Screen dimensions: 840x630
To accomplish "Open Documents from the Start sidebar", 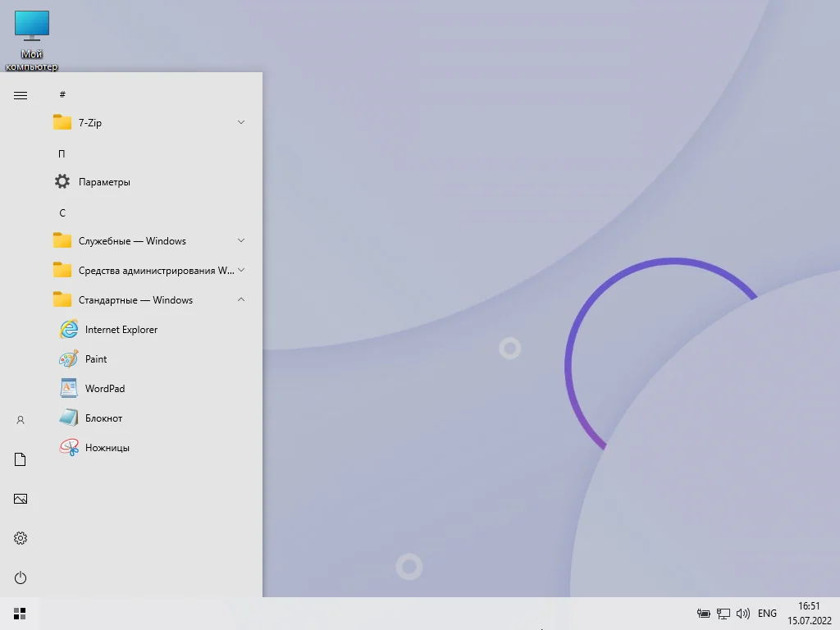I will [x=21, y=459].
